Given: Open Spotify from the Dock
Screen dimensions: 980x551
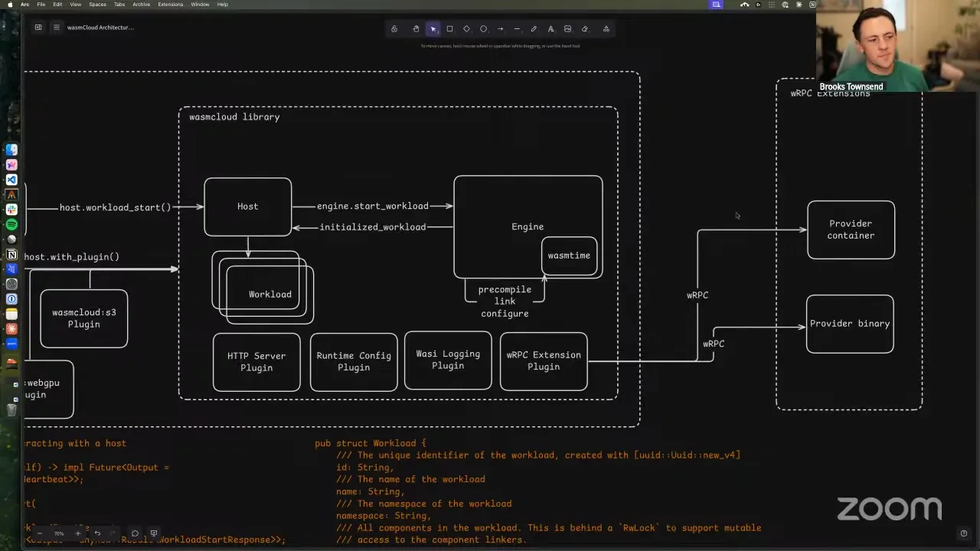Looking at the screenshot, I should click(11, 224).
